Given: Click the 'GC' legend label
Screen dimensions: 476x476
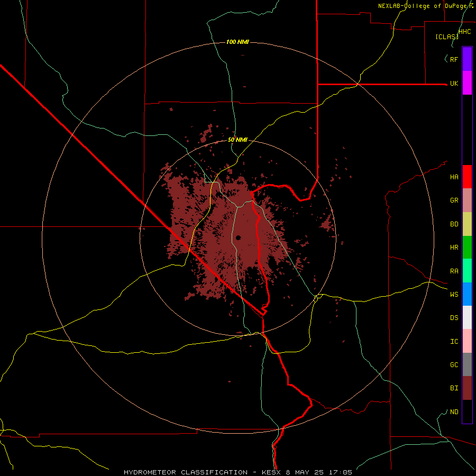Looking at the screenshot, I should pyautogui.click(x=454, y=365).
